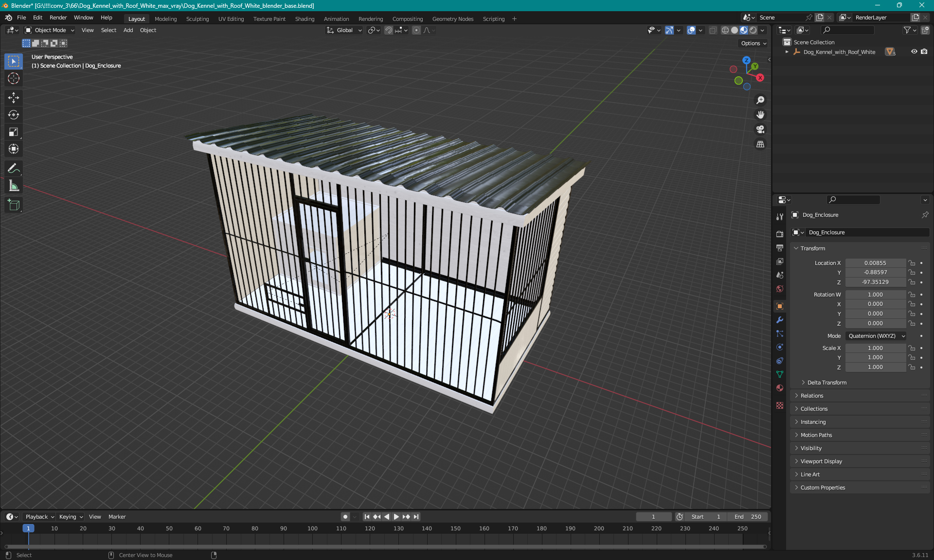Open the View Layer properties tab

point(780,261)
